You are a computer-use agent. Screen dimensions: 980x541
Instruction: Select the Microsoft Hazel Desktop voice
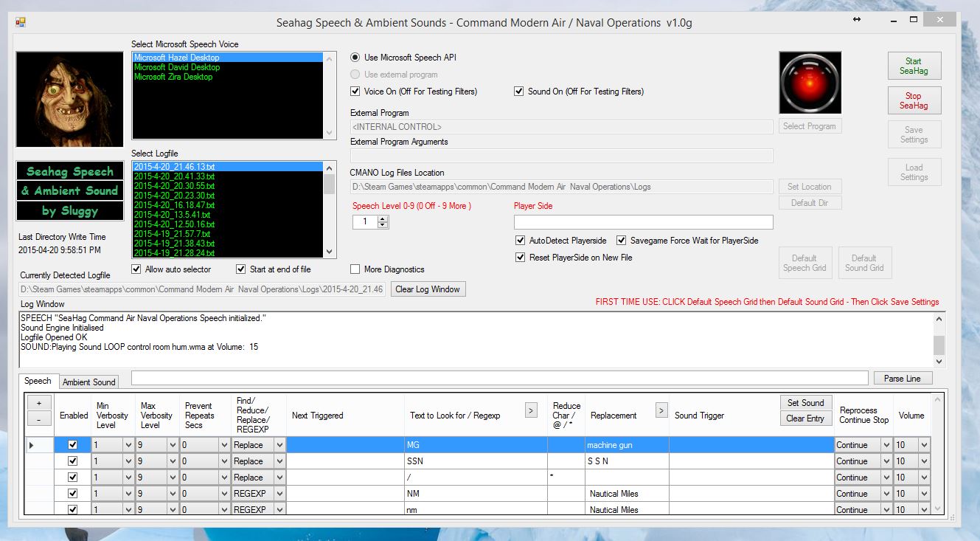click(228, 58)
